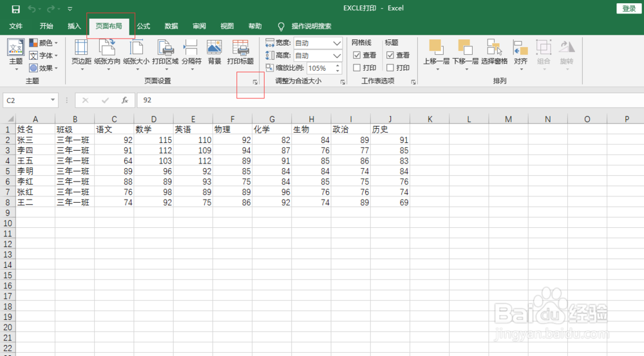Open 工作表选项 dialog launcher
This screenshot has width=644, height=356.
413,82
